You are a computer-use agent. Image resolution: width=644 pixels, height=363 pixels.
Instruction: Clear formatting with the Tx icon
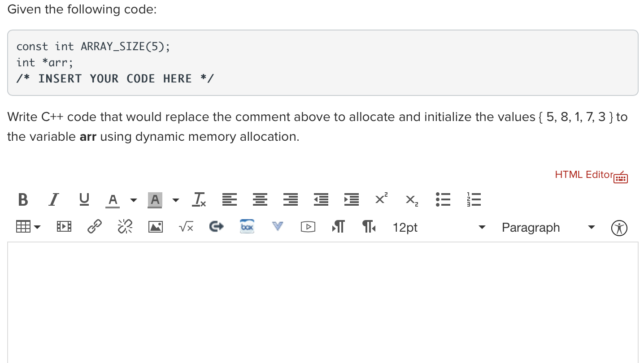[199, 199]
